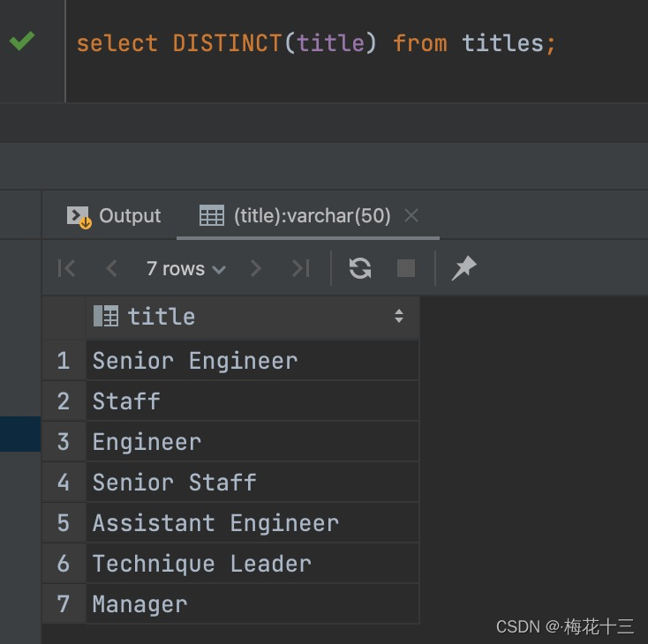Pin the result tab
648x644 pixels.
(x=463, y=268)
